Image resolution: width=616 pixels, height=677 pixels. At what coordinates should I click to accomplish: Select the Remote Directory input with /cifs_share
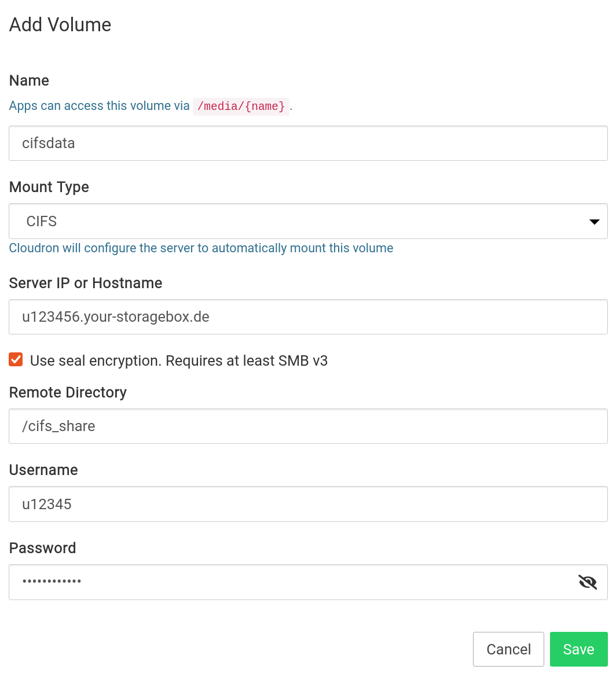[308, 426]
